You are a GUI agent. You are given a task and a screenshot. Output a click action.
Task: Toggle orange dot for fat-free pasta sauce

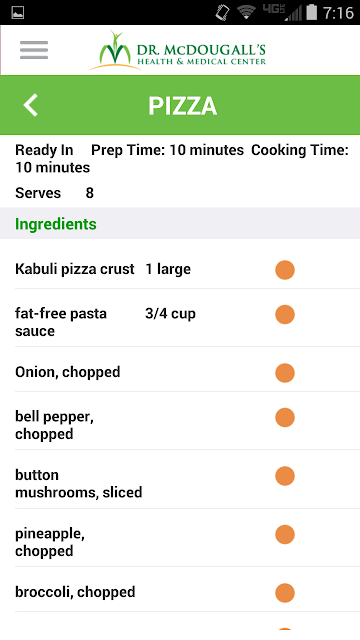pos(285,314)
